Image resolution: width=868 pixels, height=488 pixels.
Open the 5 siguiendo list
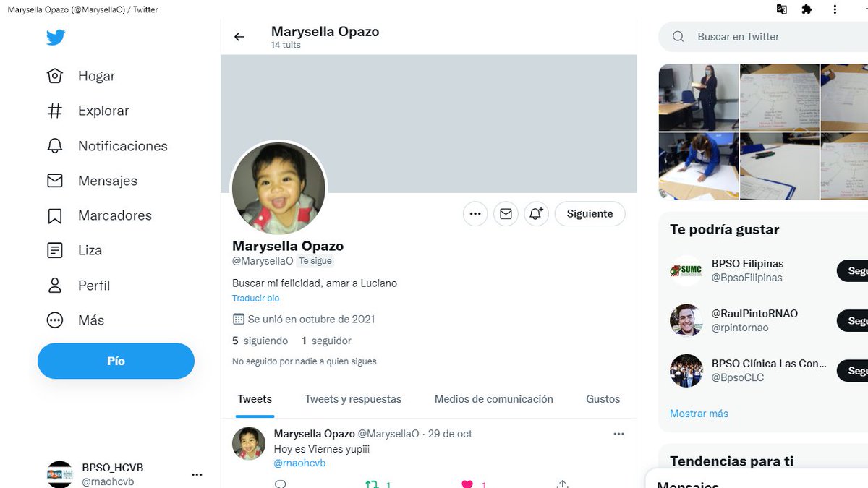(260, 341)
